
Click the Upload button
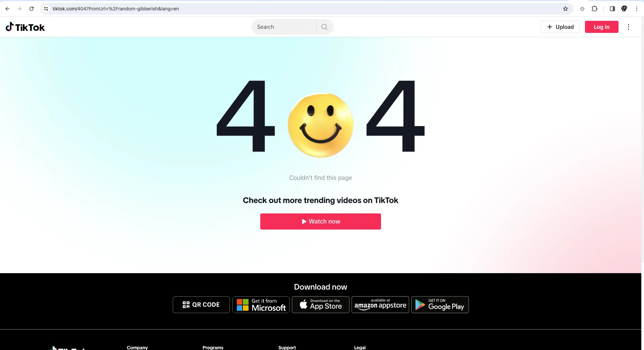(x=560, y=27)
